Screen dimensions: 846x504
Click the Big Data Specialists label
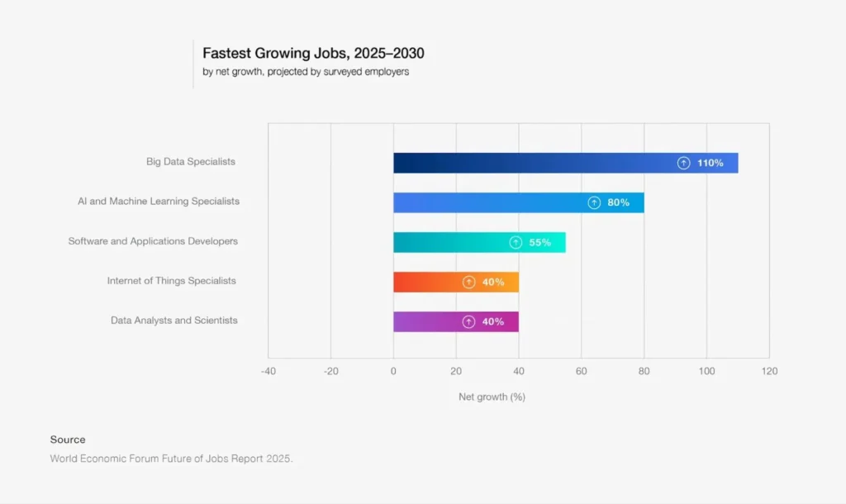point(191,162)
